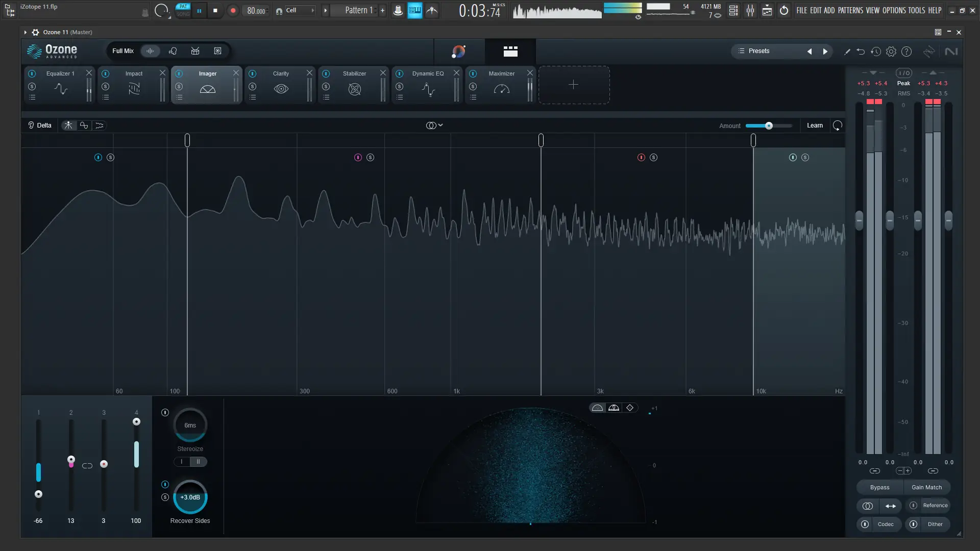Adjust the Amount slider handle
Viewport: 980px width, 551px height.
pyautogui.click(x=769, y=126)
